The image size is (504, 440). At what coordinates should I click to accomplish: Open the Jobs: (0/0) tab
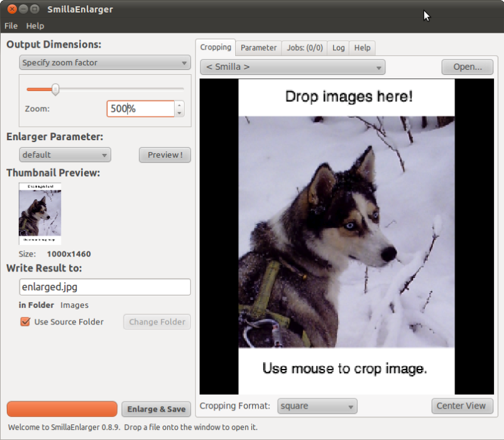coord(304,48)
